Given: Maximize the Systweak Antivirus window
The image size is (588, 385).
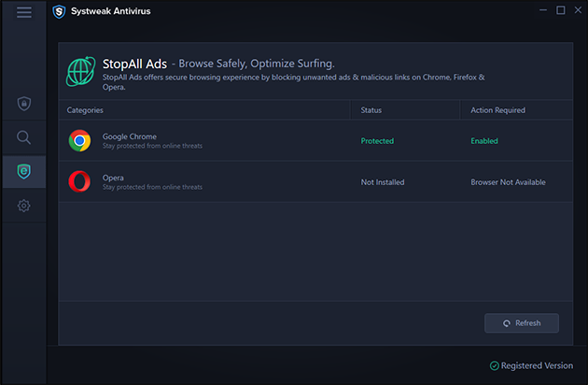Looking at the screenshot, I should [561, 10].
